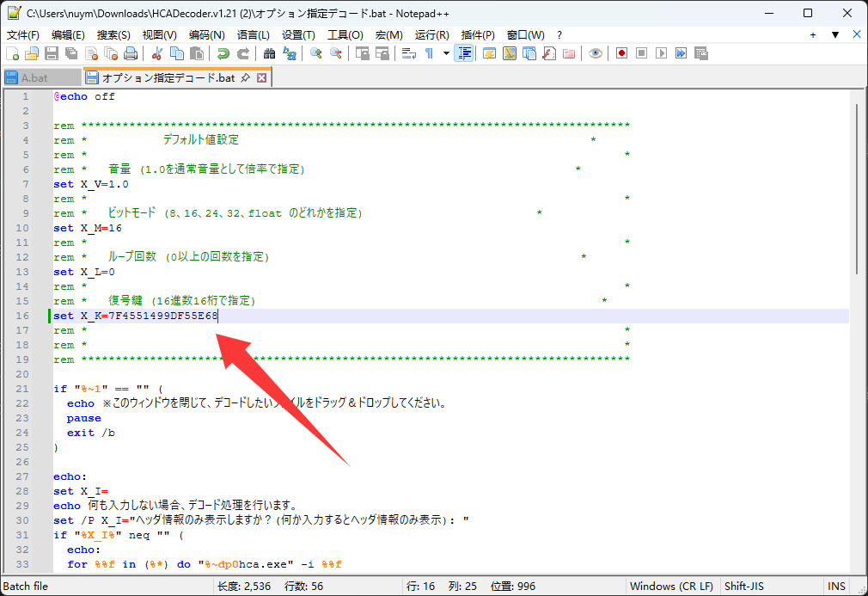
Task: Expand the pilcrow dropdown arrow
Action: point(446,53)
